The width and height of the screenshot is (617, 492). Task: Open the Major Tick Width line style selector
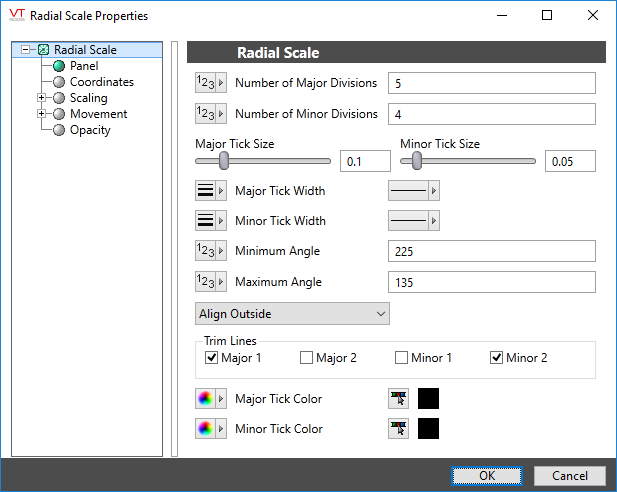click(x=413, y=191)
